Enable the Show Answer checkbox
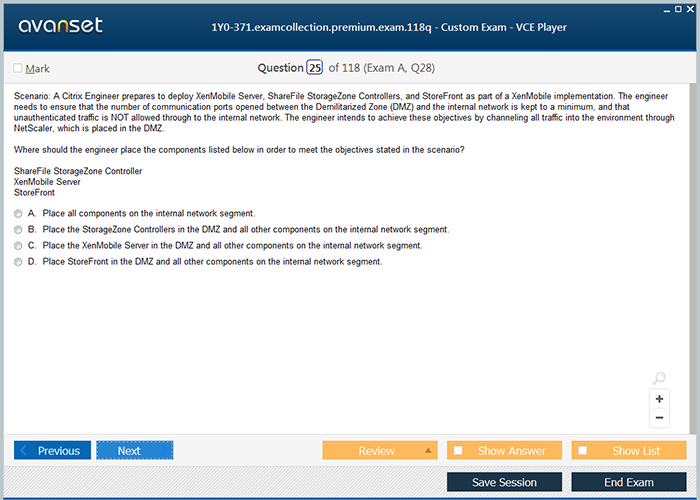Image resolution: width=700 pixels, height=500 pixels. (x=458, y=451)
